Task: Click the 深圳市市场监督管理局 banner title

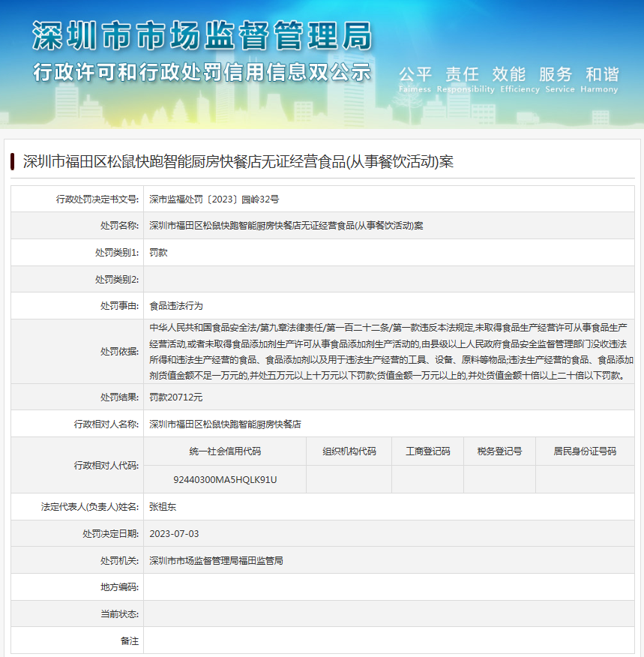Action: 202,36
